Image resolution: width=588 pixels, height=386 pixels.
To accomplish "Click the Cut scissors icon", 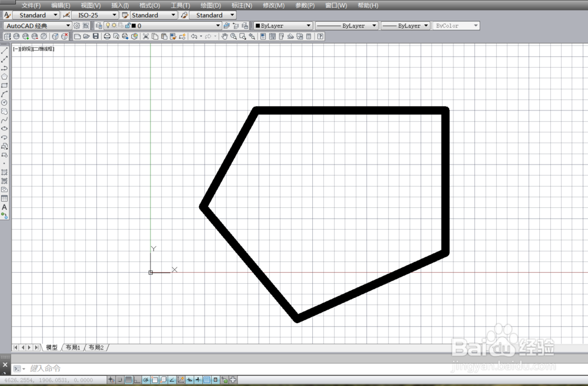I will 146,36.
